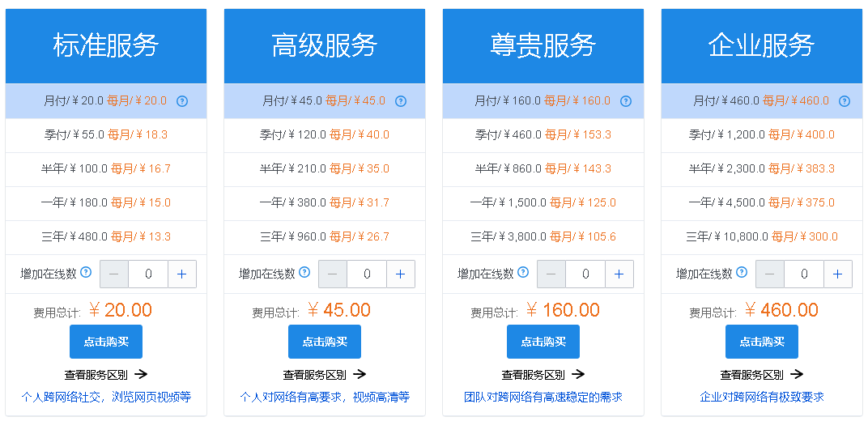The image size is (868, 421).
Task: Select 三年 ¥3,800.0 plan in 尊贵服务
Action: pyautogui.click(x=543, y=237)
